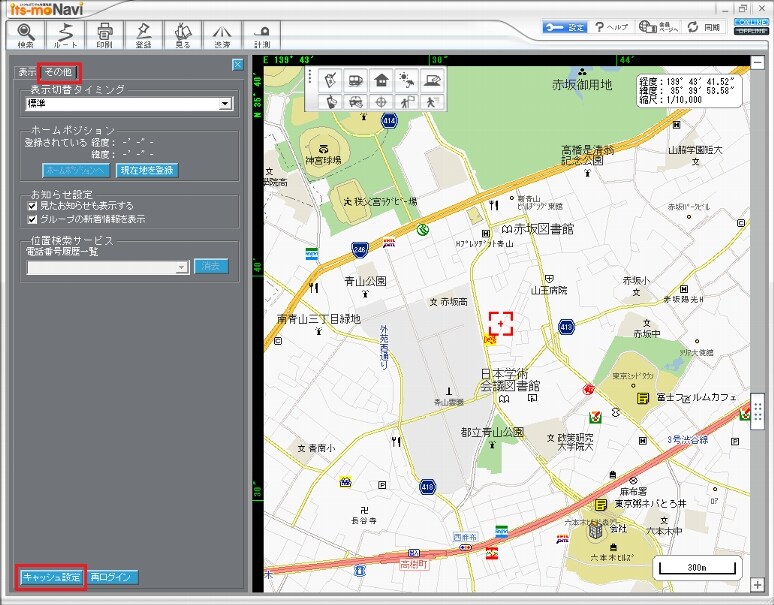Toggle グループの新着情報を表示 checkbox
This screenshot has height=605, width=774.
pyautogui.click(x=33, y=219)
